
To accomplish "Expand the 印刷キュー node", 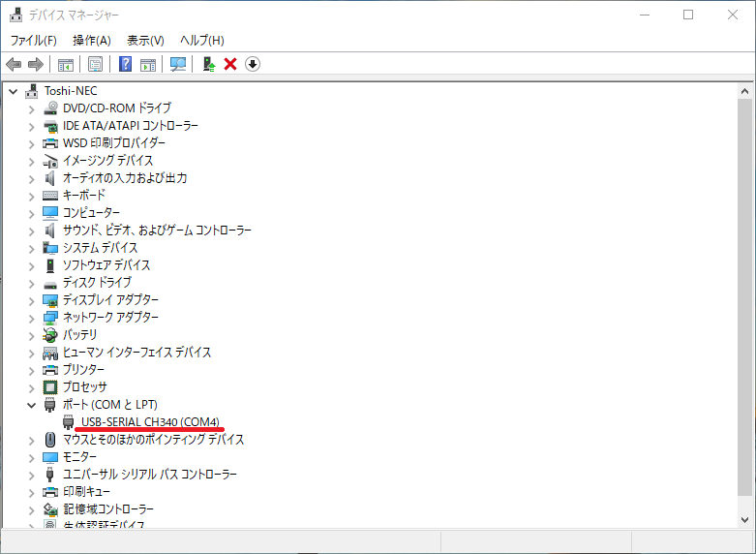I will [31, 492].
